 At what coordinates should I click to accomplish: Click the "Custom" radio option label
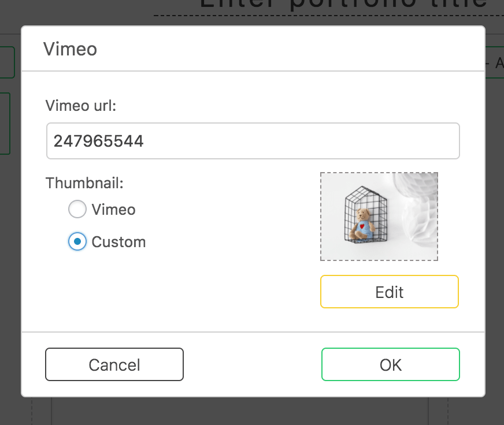click(x=118, y=241)
